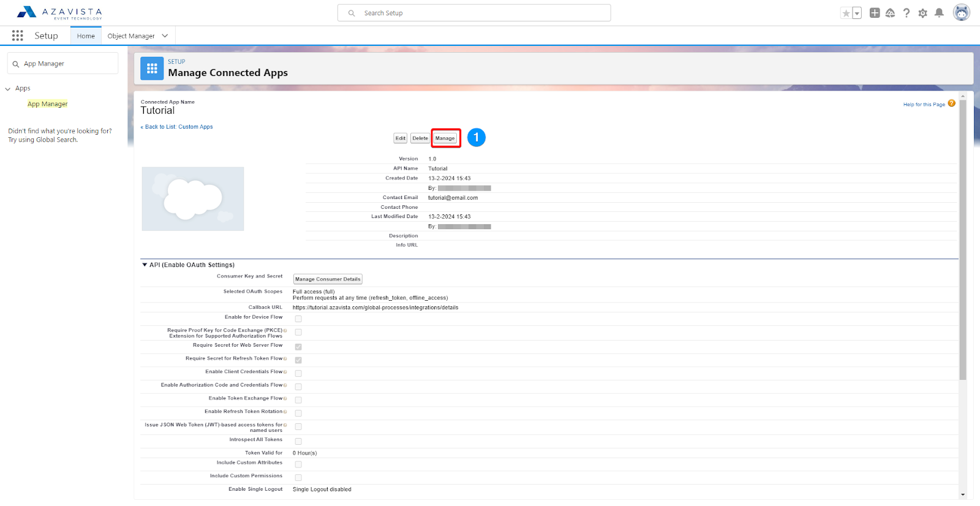
Task: Open the Help question mark icon
Action: tap(907, 13)
